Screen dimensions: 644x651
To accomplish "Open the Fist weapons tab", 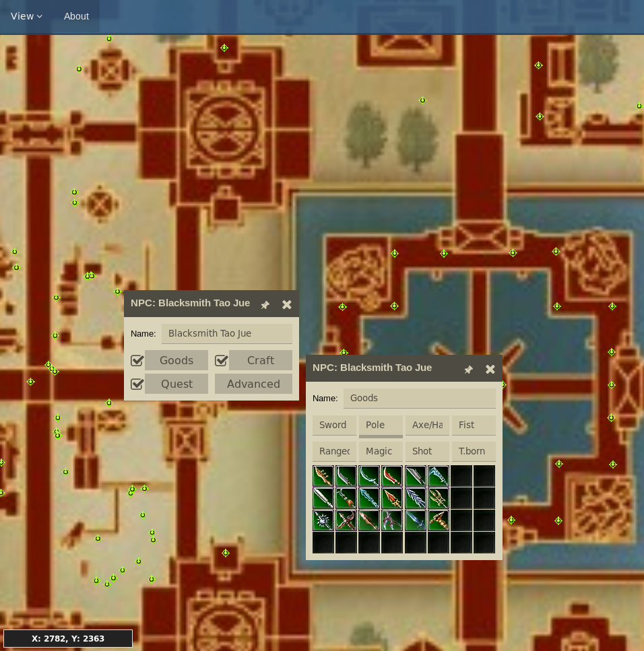I will point(473,425).
